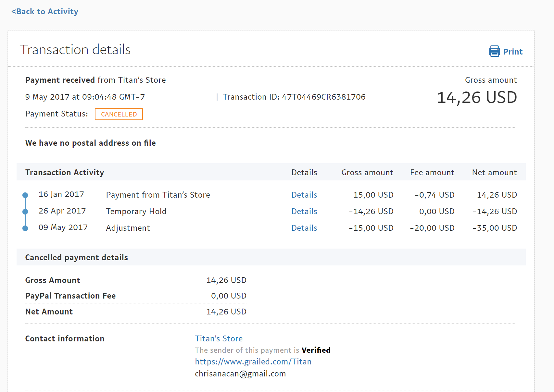Click the 09 May 2017 timeline dot
This screenshot has width=554, height=392.
(25, 228)
